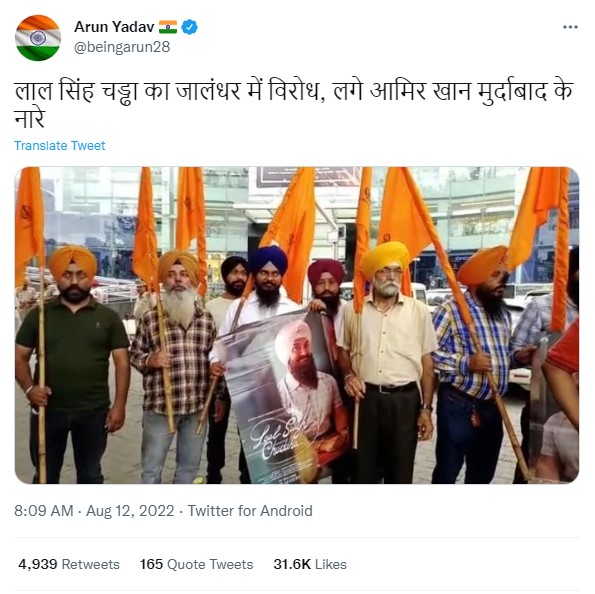
Task: Click the 8:09 AM timestamp
Action: click(x=44, y=511)
